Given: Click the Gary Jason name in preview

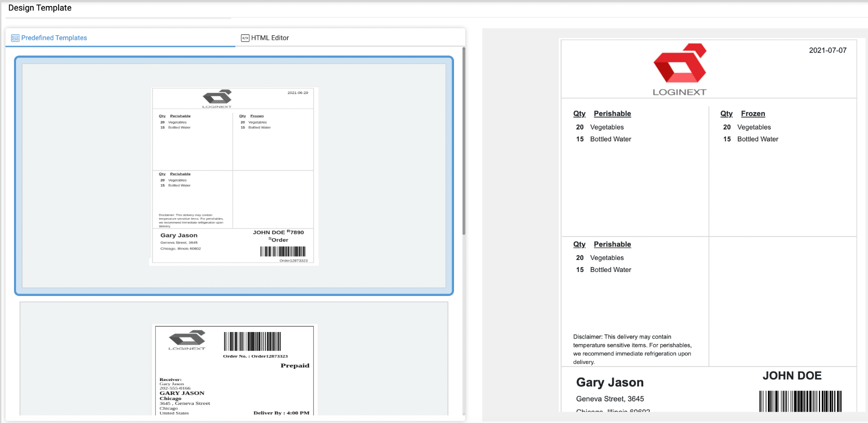Looking at the screenshot, I should (x=610, y=382).
